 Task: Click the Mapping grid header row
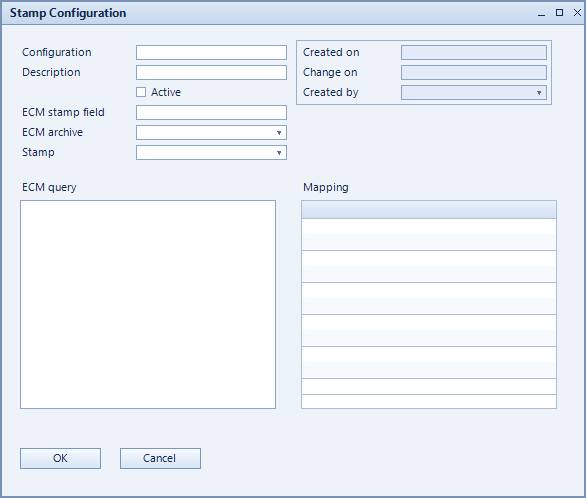pos(429,210)
